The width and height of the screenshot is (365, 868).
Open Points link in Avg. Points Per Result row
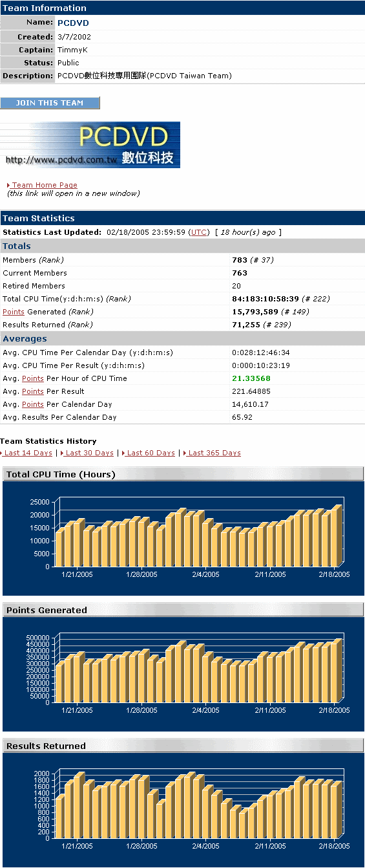pos(33,391)
